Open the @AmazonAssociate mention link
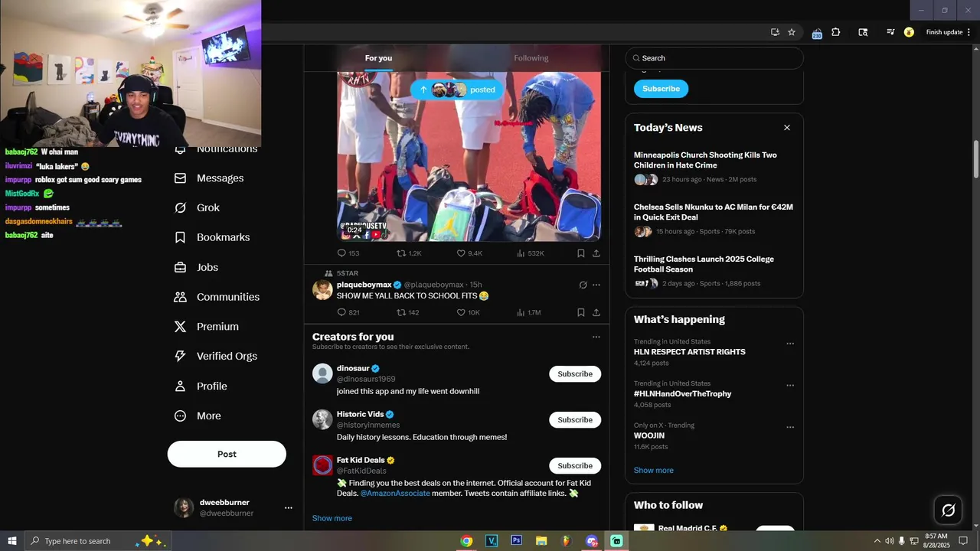Image resolution: width=980 pixels, height=551 pixels. coord(395,494)
